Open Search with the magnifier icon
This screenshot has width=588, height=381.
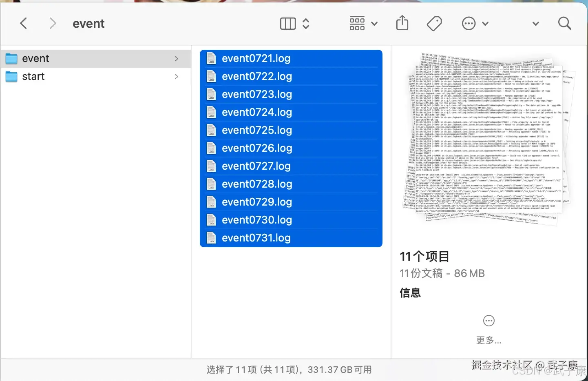[x=564, y=23]
